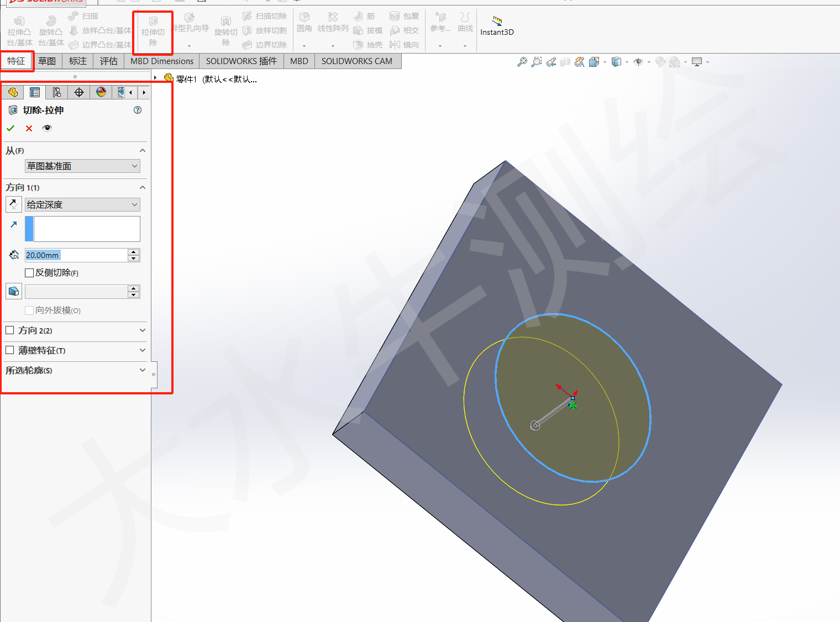The height and width of the screenshot is (622, 840).
Task: Click the Instant3D button
Action: pyautogui.click(x=497, y=26)
